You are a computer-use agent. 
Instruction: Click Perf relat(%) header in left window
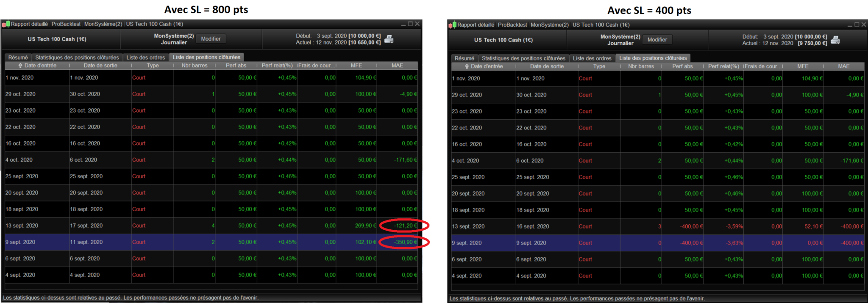277,66
